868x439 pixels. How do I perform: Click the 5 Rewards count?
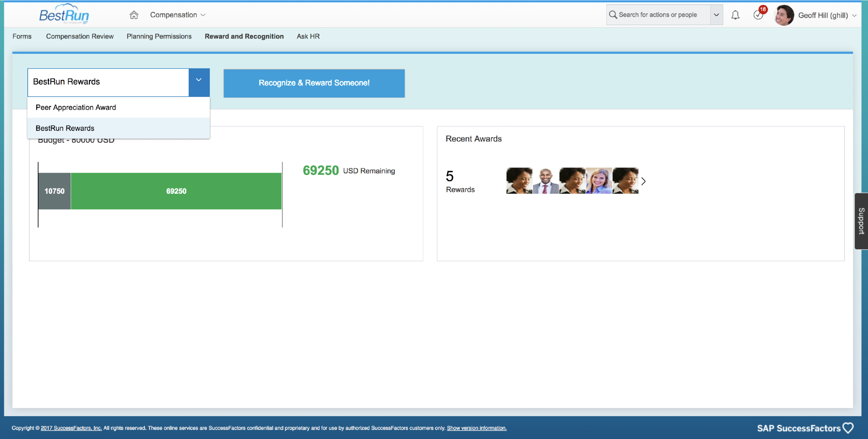[460, 181]
